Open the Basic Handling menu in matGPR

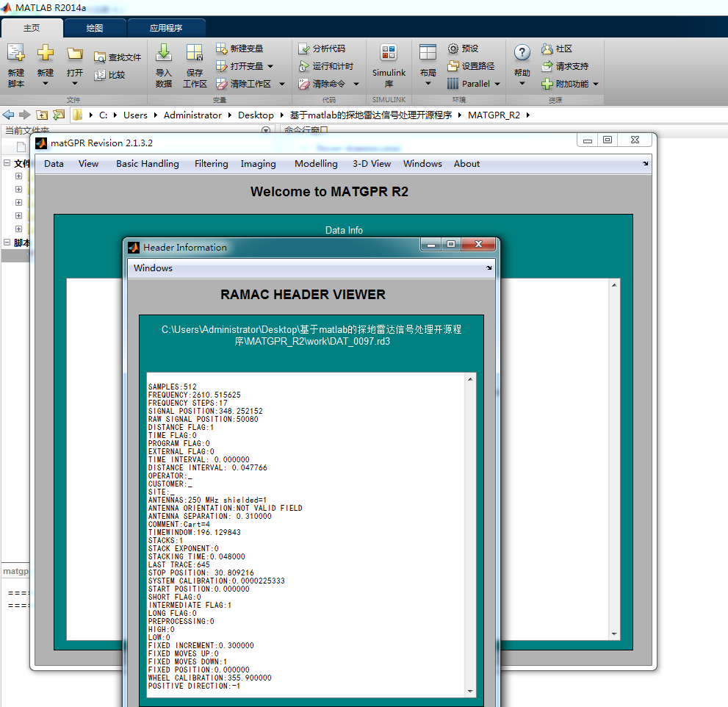tap(148, 163)
